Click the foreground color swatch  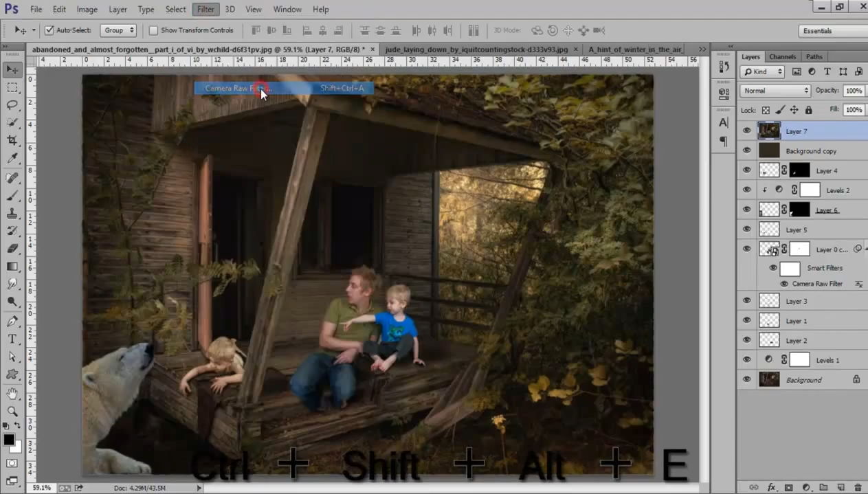(x=8, y=440)
